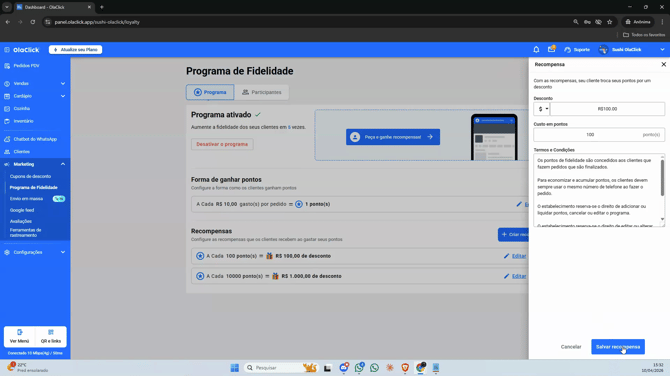The height and width of the screenshot is (376, 670).
Task: Click Atualize seu Plano button
Action: (x=76, y=50)
